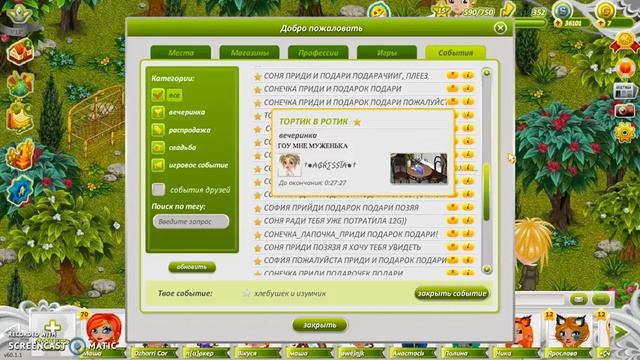This screenshot has width=640, height=360.
Task: Filter events by the распродажа sale icon
Action: (158, 130)
